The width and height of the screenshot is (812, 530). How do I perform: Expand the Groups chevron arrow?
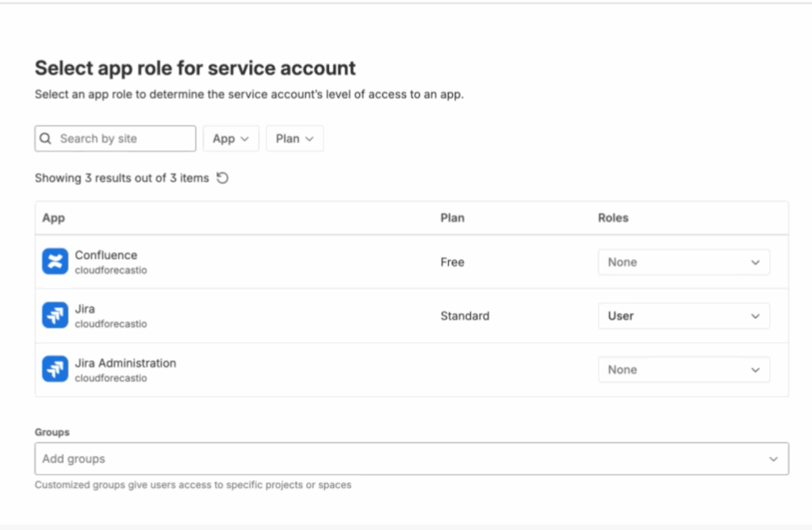click(774, 459)
